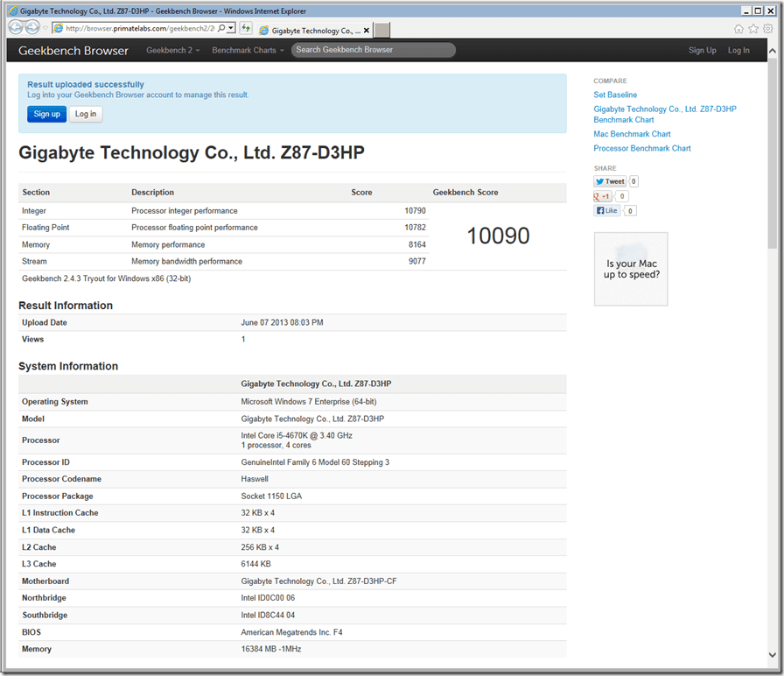The height and width of the screenshot is (676, 784).
Task: Click the 'Intel ID0C00 06' northbridge value
Action: pyautogui.click(x=268, y=598)
